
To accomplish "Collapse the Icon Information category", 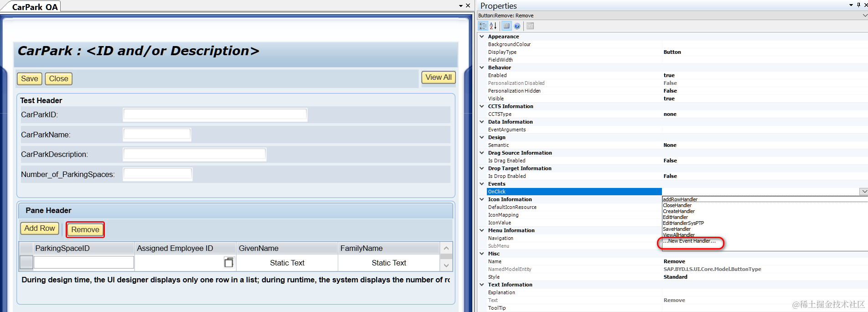I will (482, 199).
